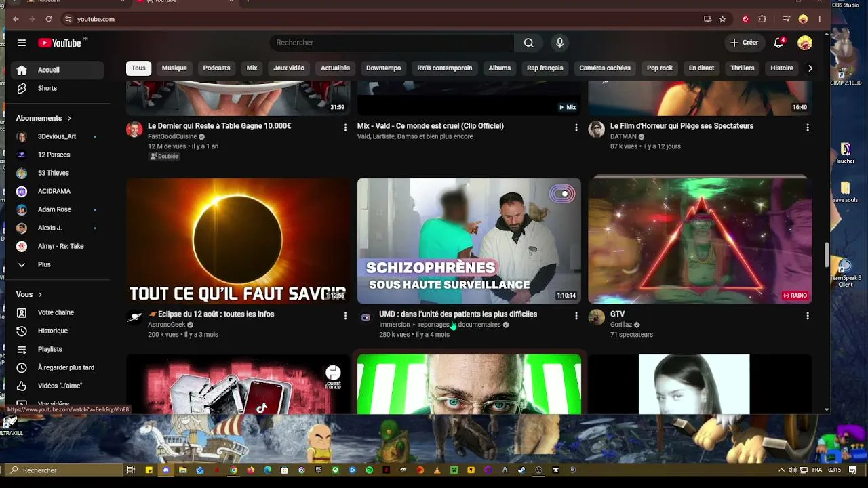This screenshot has height=488, width=868.
Task: Open the Gorillaz channel avatar
Action: coord(596,318)
